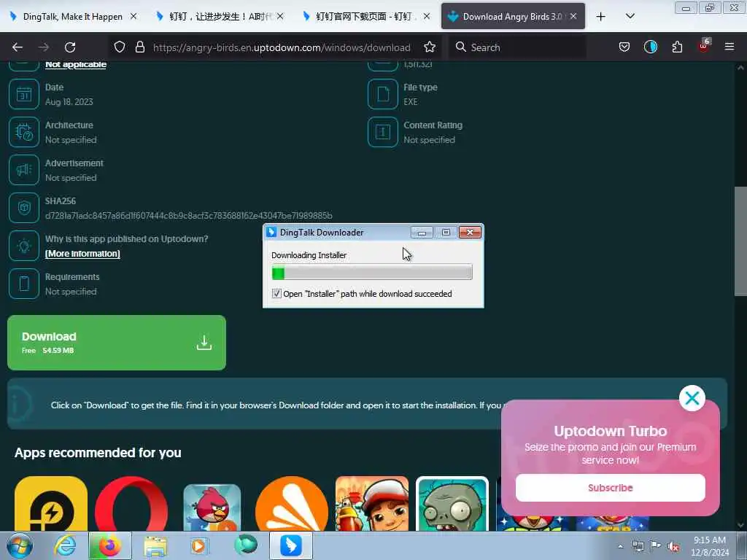Viewport: 747px width, 560px height.
Task: Close the DingTalk Downloader dialog
Action: coord(470,233)
